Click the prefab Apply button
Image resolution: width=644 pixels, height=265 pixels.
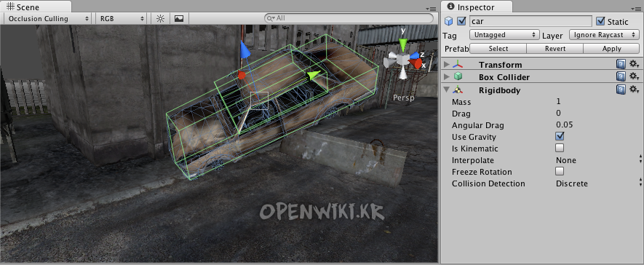611,49
